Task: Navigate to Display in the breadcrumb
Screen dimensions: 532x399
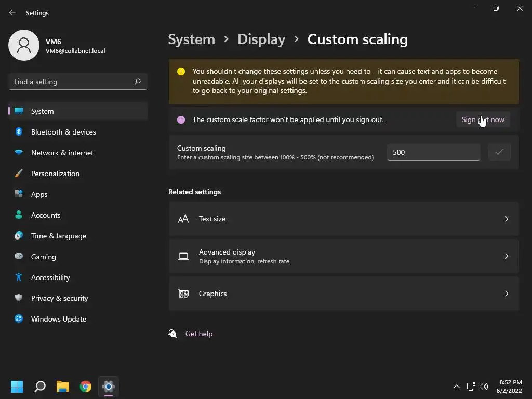Action: [261, 39]
